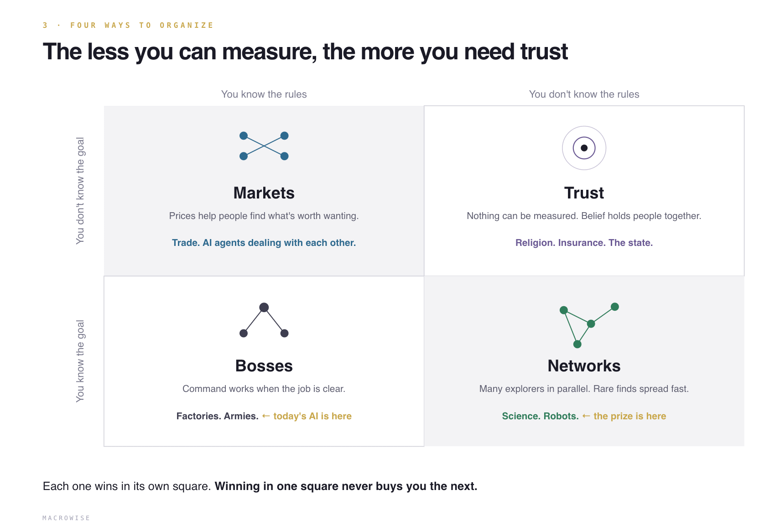Select the Trust heading

584,193
